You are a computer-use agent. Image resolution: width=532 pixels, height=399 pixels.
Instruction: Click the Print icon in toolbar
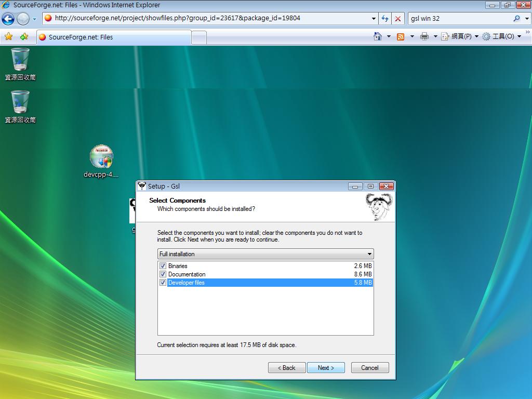424,36
